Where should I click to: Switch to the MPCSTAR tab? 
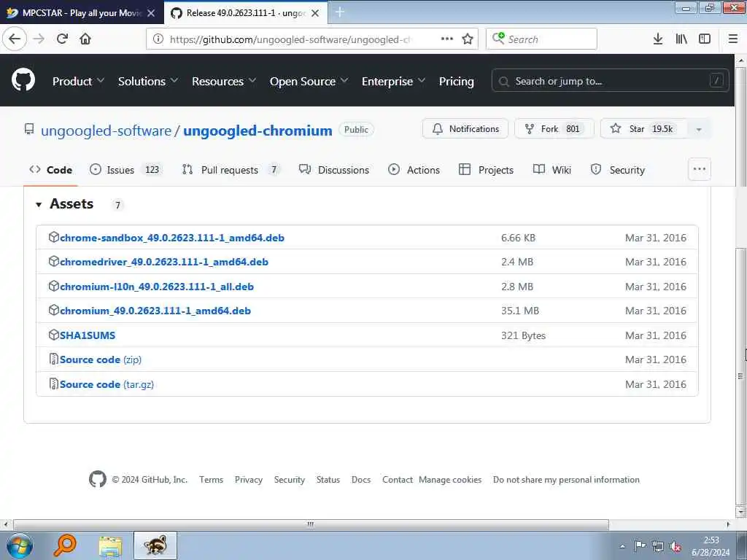click(82, 13)
